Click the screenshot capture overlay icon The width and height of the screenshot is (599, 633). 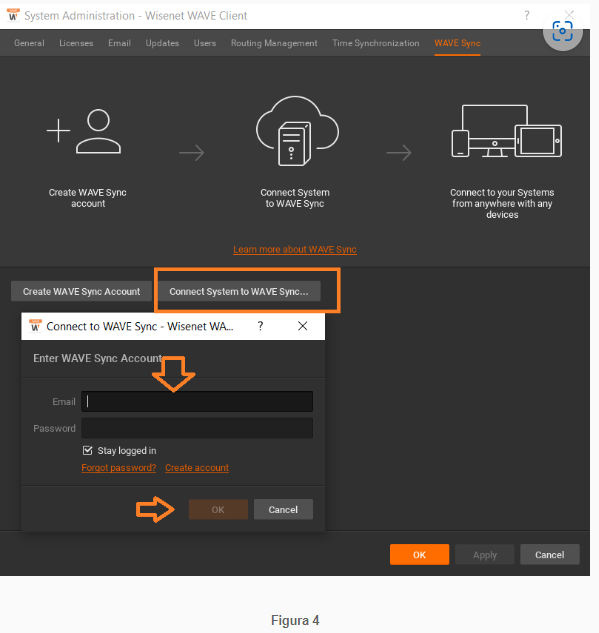[x=562, y=31]
